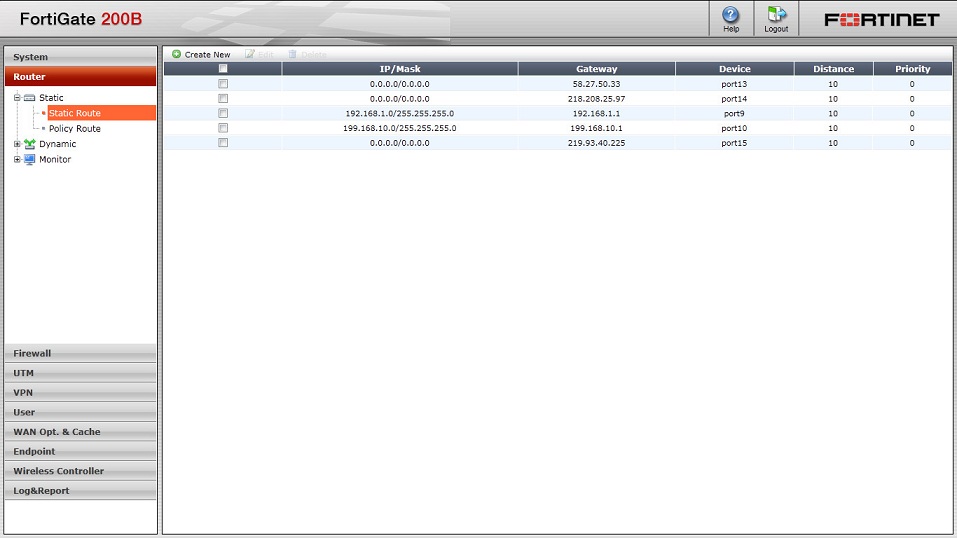Expand the Monitor tree node
Viewport: 957px width, 538px height.
[x=17, y=159]
